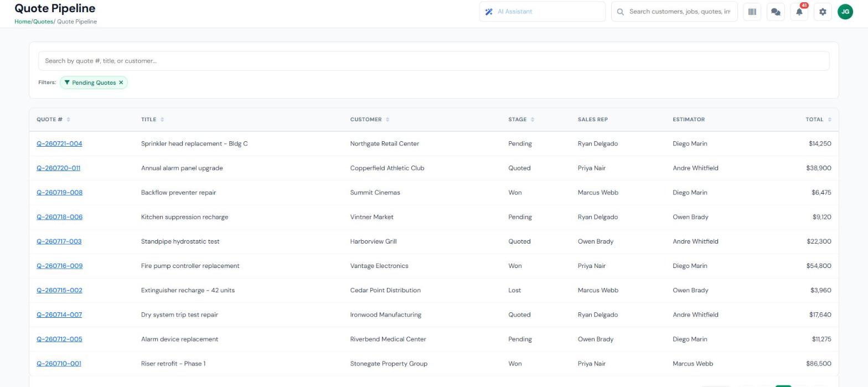Click customer Riverbend Medical Center
This screenshot has width=868, height=387.
point(388,339)
